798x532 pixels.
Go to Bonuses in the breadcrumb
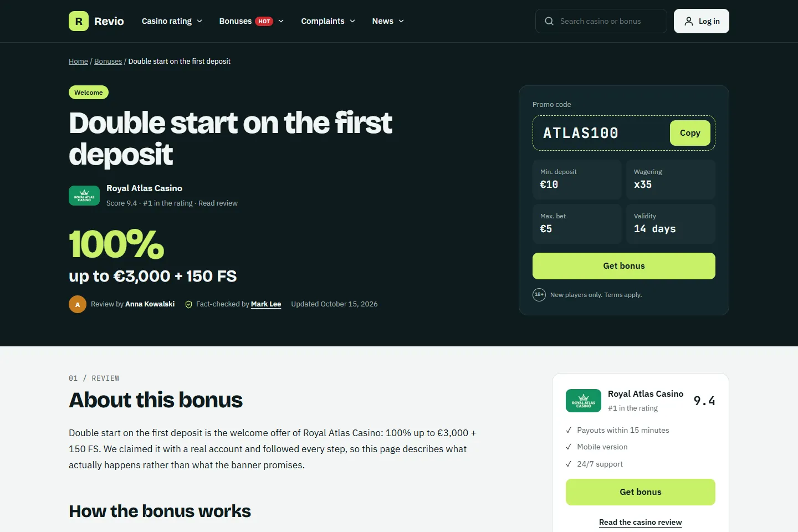(108, 62)
